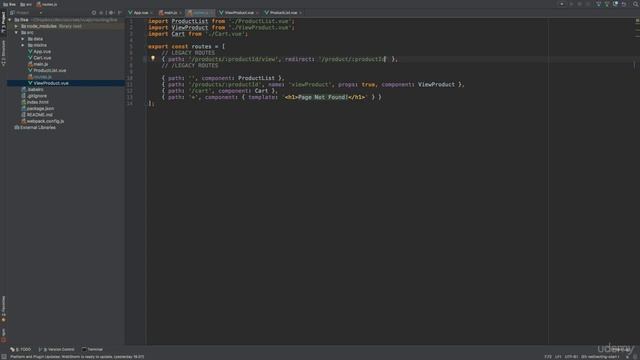Screen dimensions: 640x360
Task: Click the VCS commit icon
Action: pyautogui.click(x=607, y=4)
